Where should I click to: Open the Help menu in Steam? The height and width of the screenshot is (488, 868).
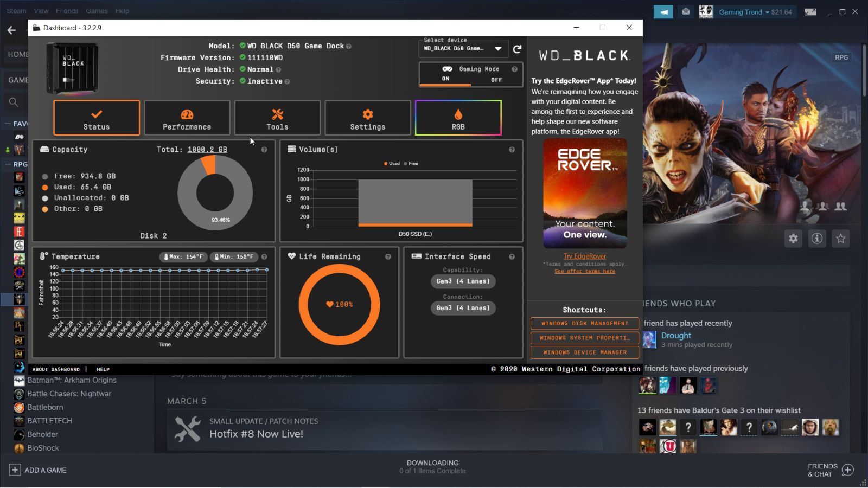(x=122, y=11)
